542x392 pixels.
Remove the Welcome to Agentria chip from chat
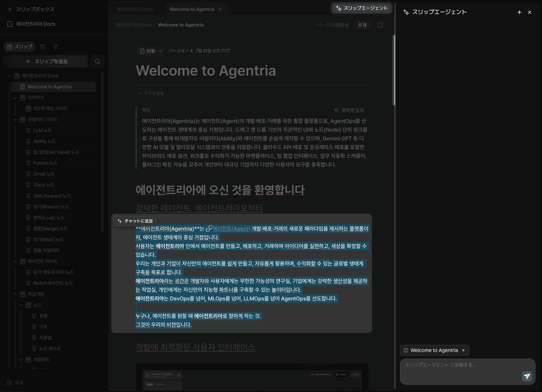click(463, 350)
